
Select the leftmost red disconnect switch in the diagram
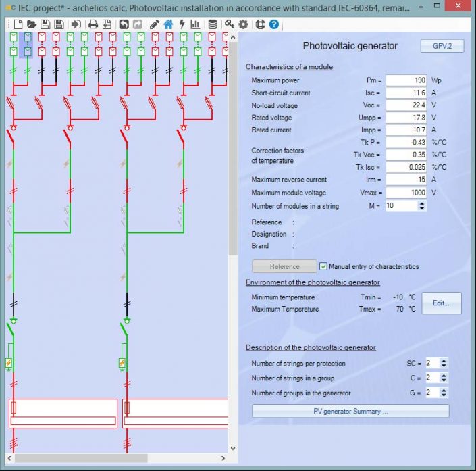(x=10, y=137)
